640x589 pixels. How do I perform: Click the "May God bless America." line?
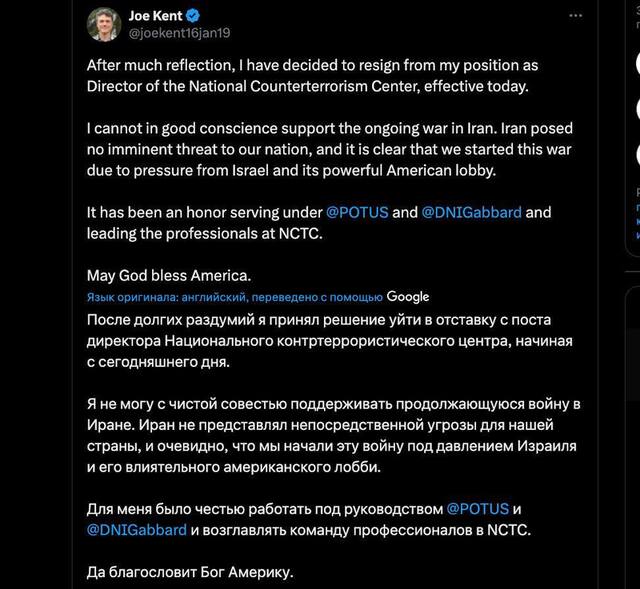168,275
